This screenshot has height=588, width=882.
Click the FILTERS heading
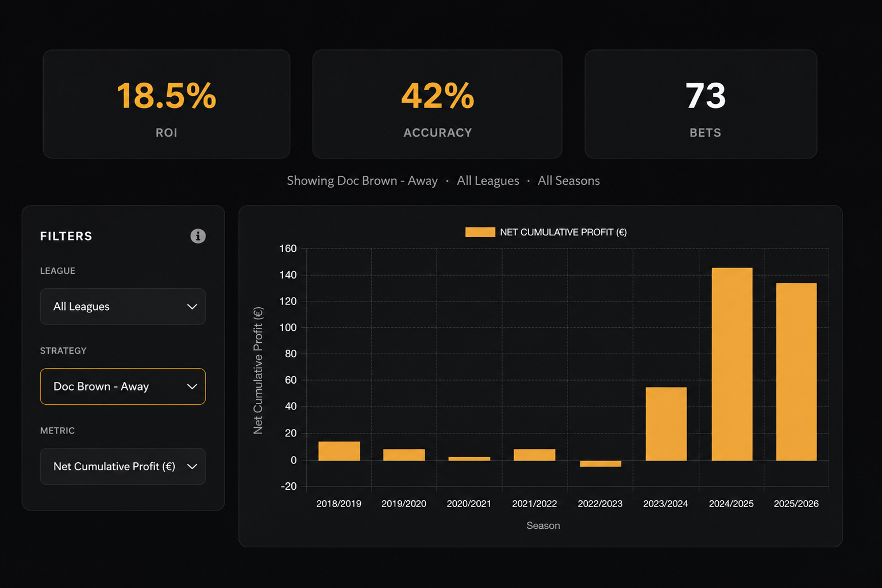pos(66,236)
